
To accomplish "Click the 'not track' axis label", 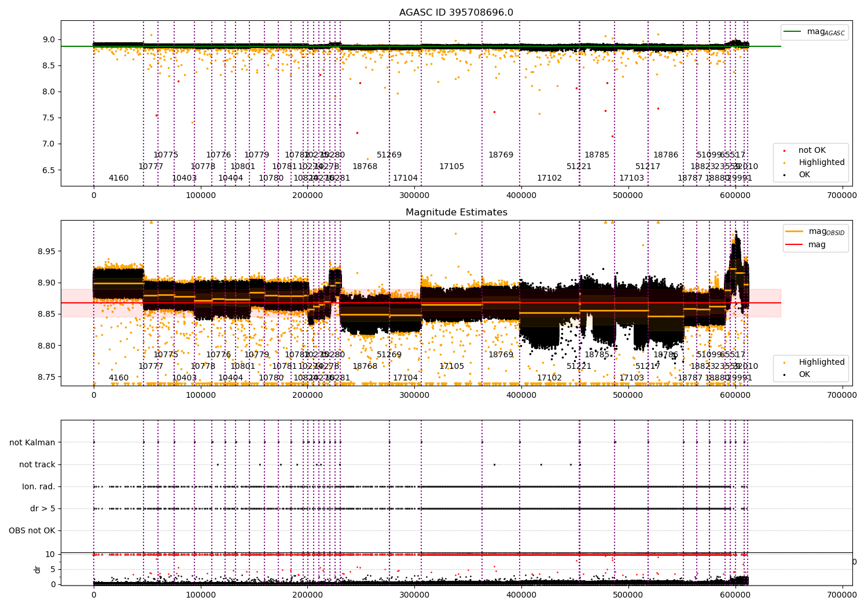I will tap(37, 464).
